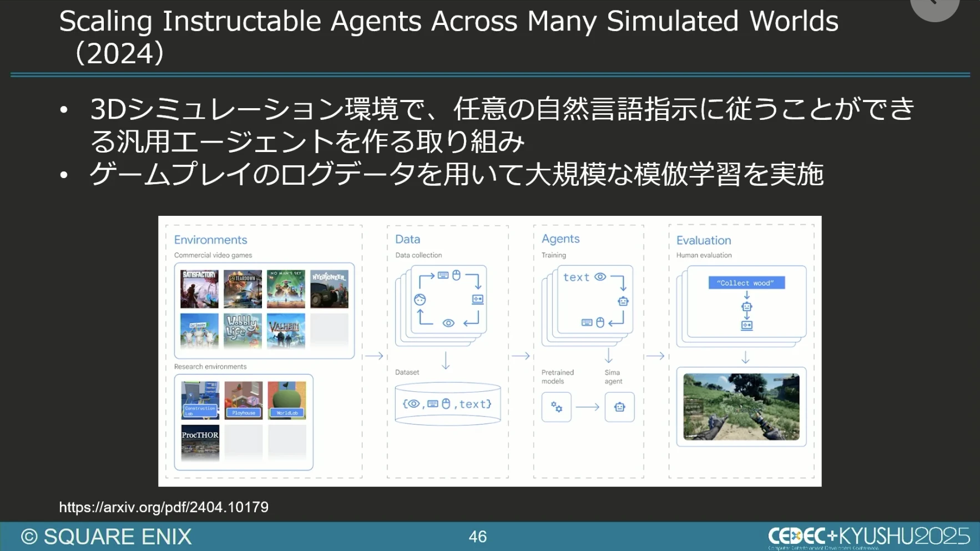This screenshot has height=551, width=980.
Task: Select the Teardown game thumbnail
Action: coord(243,289)
